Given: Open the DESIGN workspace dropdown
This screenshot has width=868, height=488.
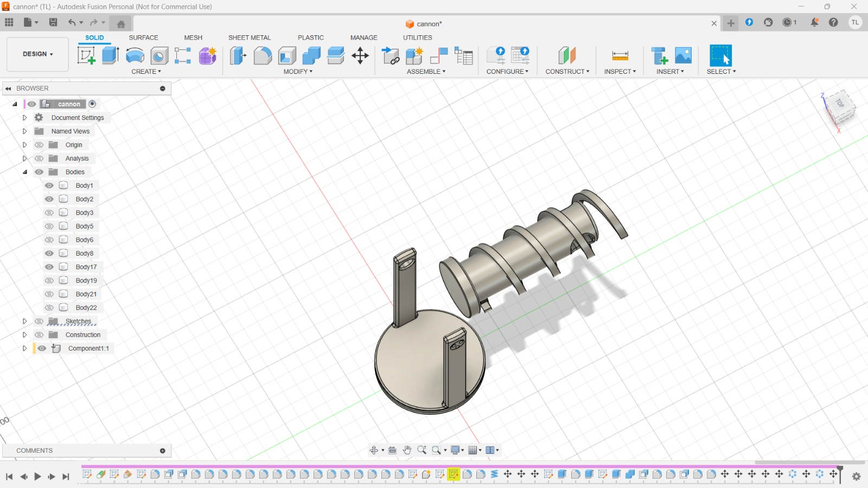Looking at the screenshot, I should pos(37,54).
